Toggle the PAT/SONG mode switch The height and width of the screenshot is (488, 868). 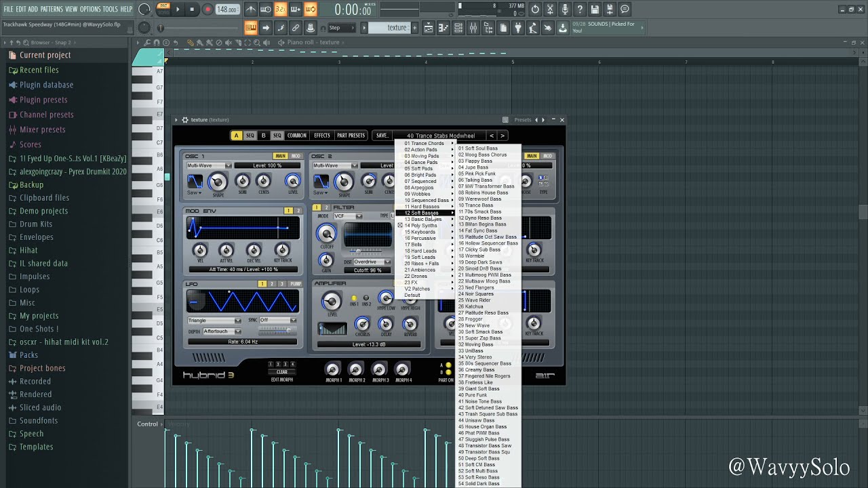[x=163, y=9]
